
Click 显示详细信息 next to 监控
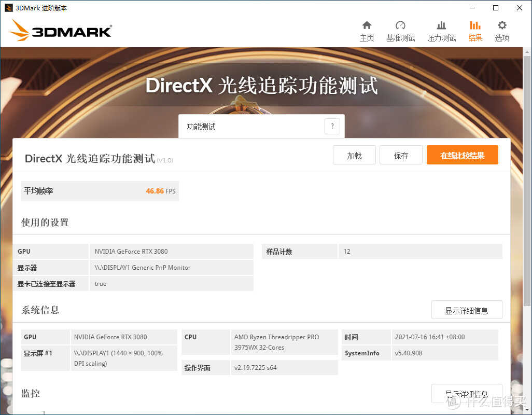tap(467, 394)
